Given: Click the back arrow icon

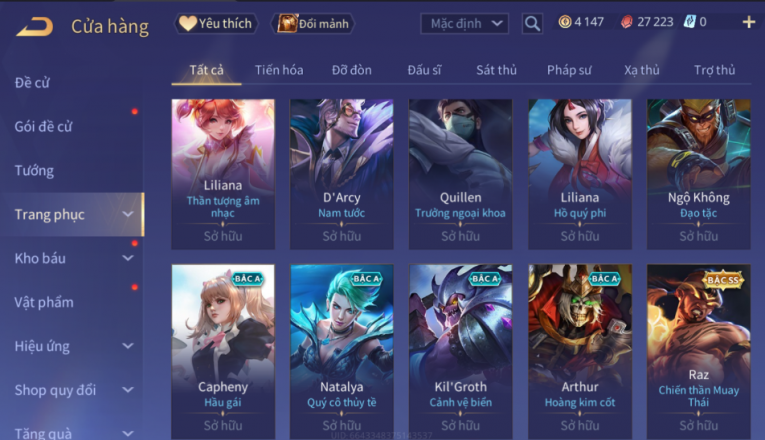Looking at the screenshot, I should tap(34, 26).
